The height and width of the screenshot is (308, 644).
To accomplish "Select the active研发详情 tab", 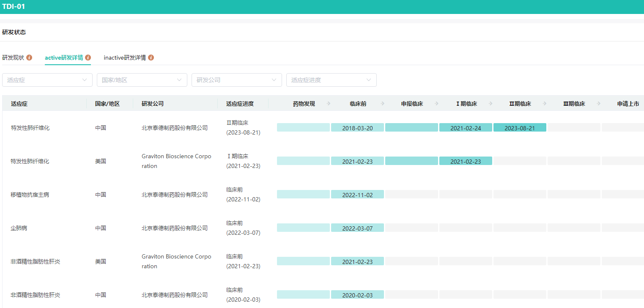I will pos(64,58).
